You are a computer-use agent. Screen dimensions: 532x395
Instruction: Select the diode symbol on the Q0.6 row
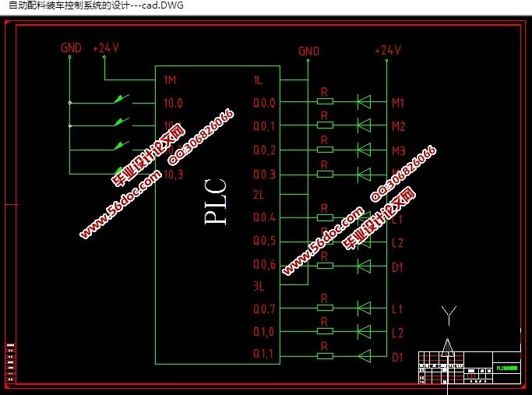(364, 266)
